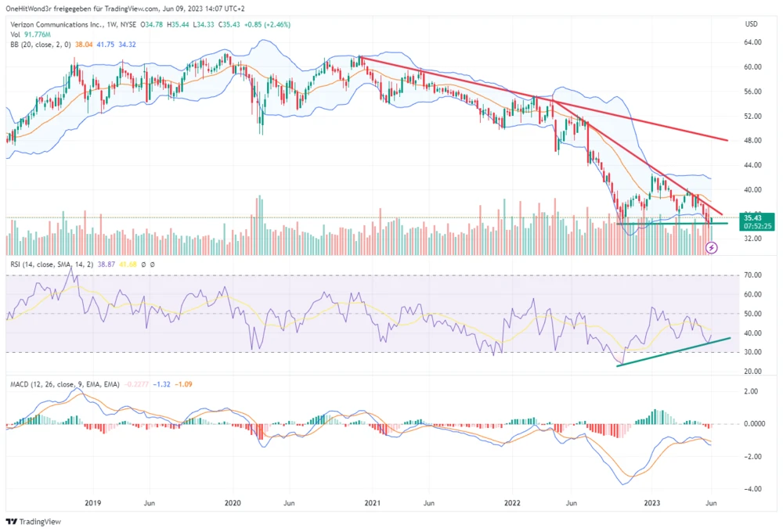Click the green current price label 35.43

point(756,217)
